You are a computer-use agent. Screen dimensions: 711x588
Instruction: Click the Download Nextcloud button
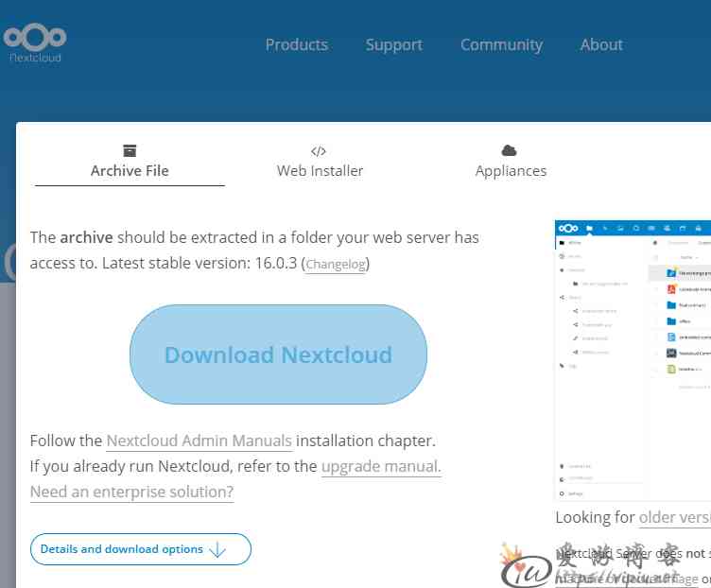tap(278, 355)
